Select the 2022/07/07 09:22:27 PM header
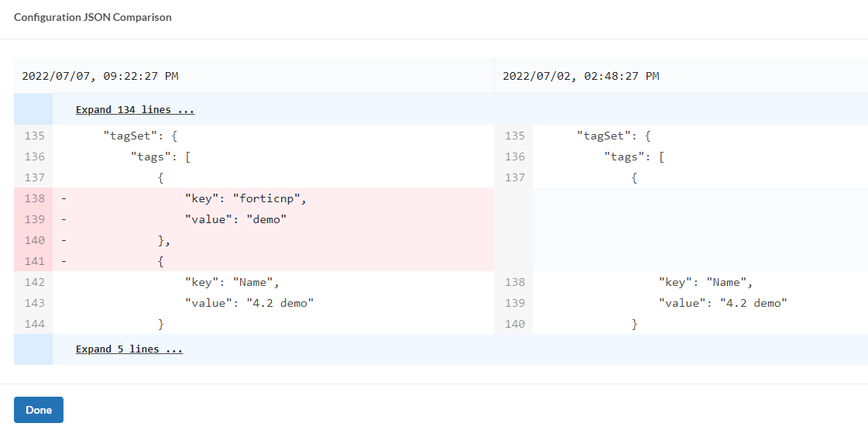Image resolution: width=868 pixels, height=430 pixels. [101, 76]
